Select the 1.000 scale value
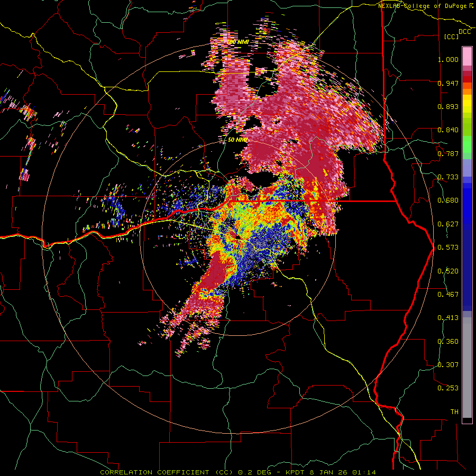The image size is (476, 476). [x=448, y=59]
